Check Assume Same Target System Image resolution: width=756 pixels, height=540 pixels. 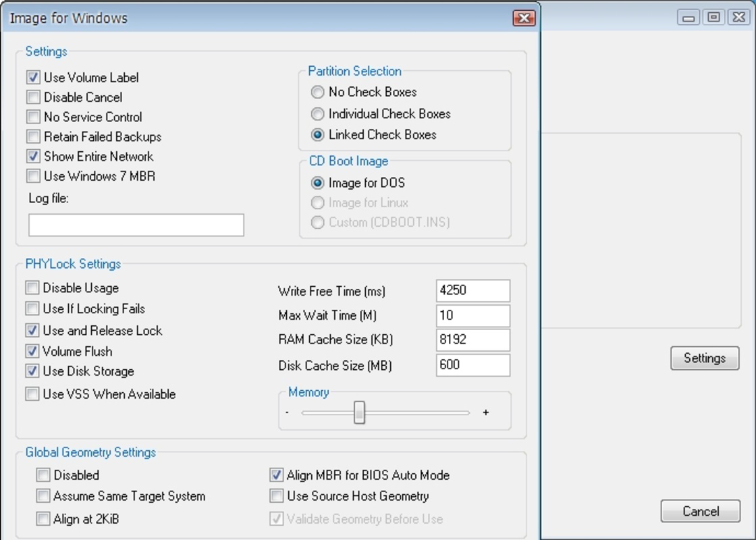[x=42, y=495]
